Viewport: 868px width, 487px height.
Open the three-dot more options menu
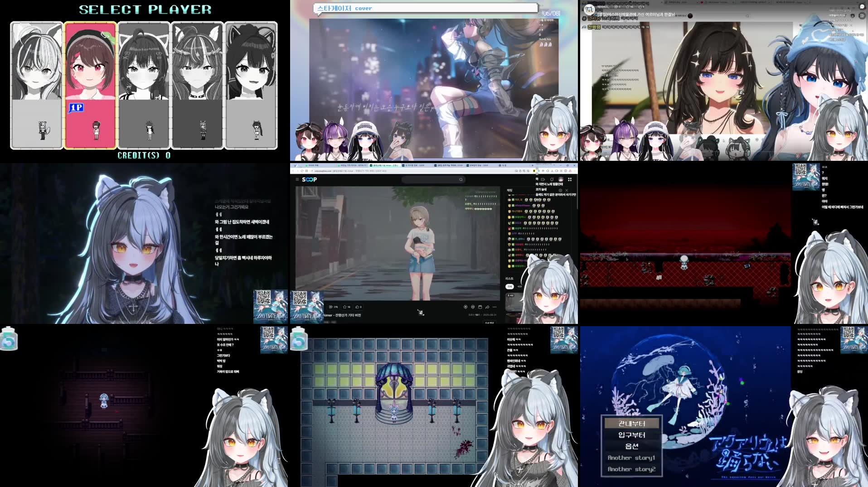495,307
